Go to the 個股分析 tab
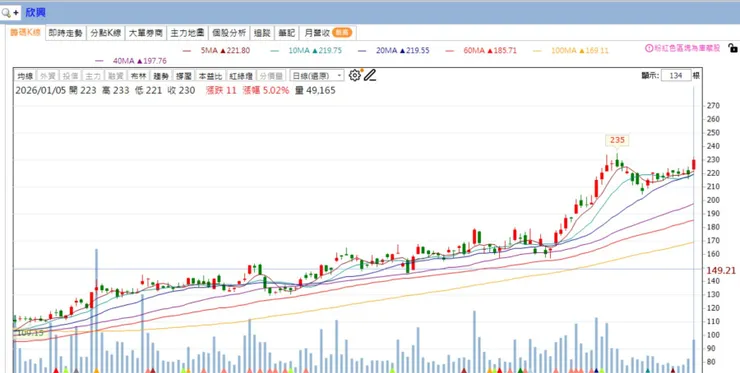740x373 pixels. click(229, 33)
